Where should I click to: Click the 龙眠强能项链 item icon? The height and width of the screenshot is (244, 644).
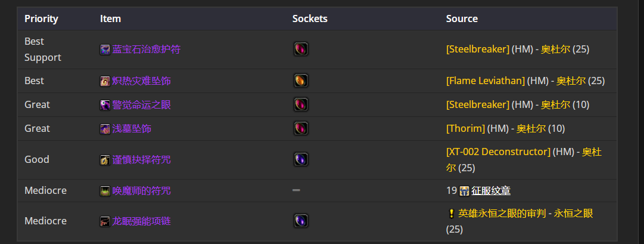coord(105,221)
